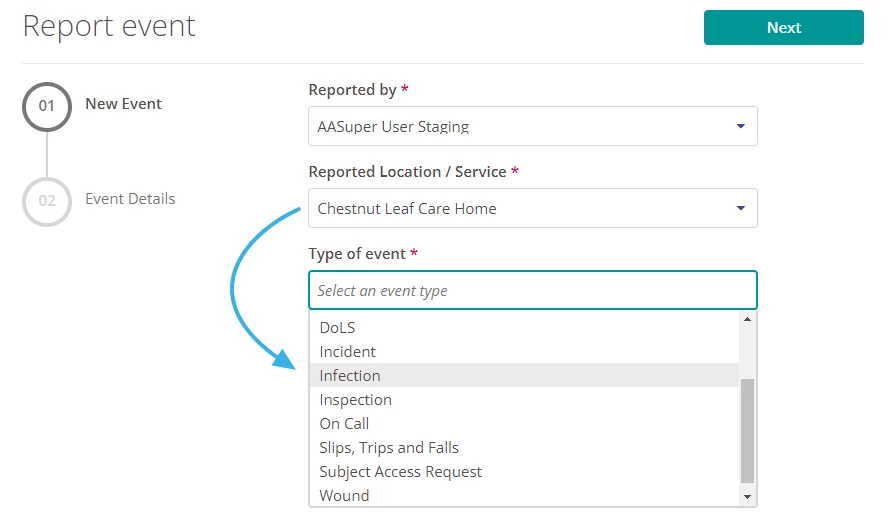Click the Next button
890x515 pixels.
coord(783,28)
